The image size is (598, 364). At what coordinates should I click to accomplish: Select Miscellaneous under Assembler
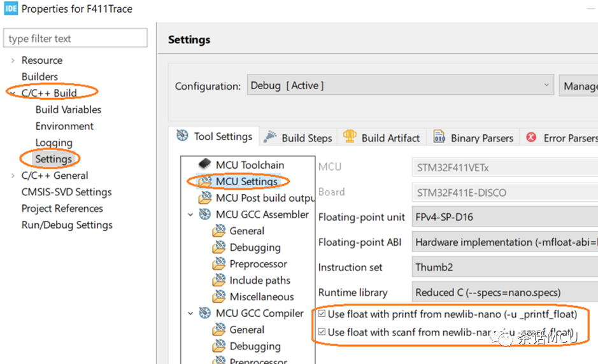tap(262, 297)
